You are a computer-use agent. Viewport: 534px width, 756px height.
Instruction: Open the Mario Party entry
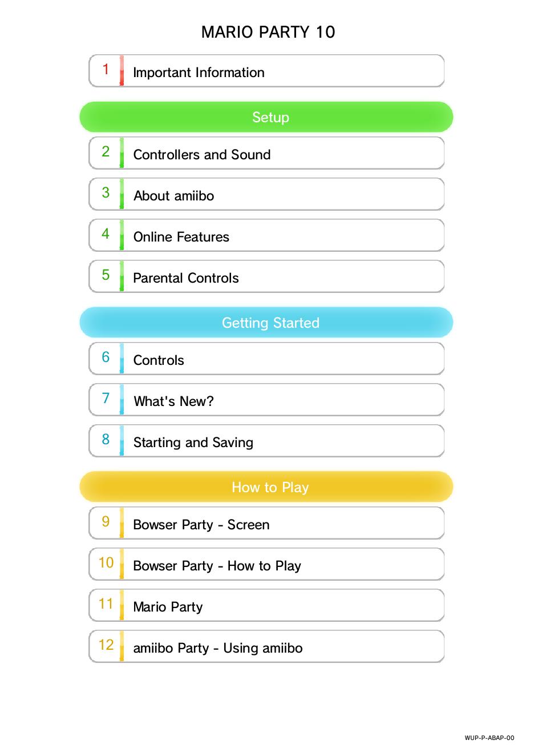(x=266, y=606)
